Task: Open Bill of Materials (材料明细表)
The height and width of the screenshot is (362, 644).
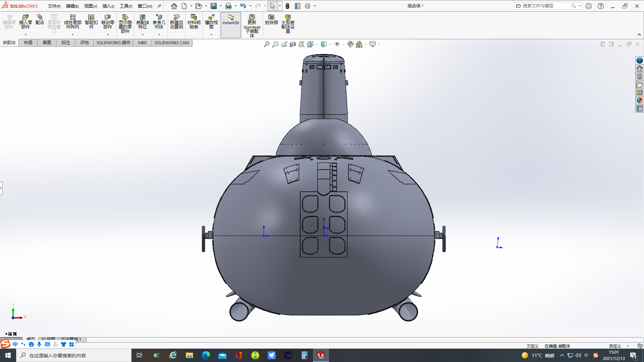Action: click(194, 21)
